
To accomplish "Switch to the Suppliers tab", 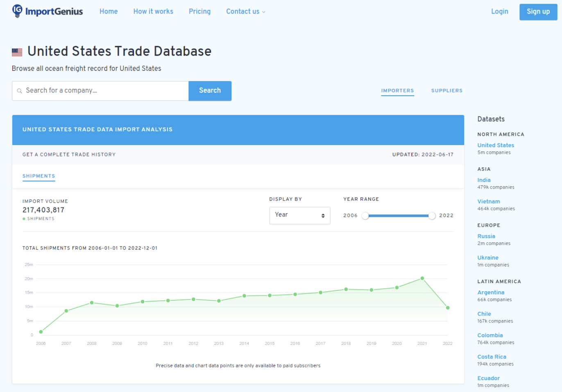I will 446,91.
